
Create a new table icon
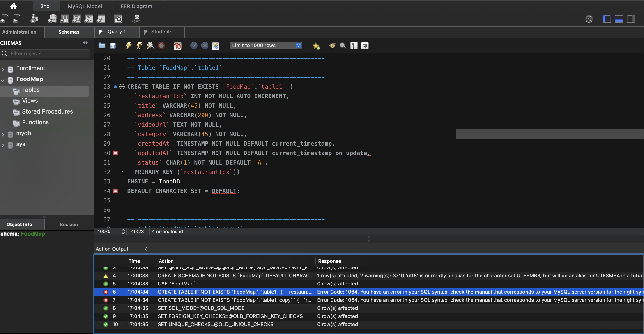pos(64,19)
